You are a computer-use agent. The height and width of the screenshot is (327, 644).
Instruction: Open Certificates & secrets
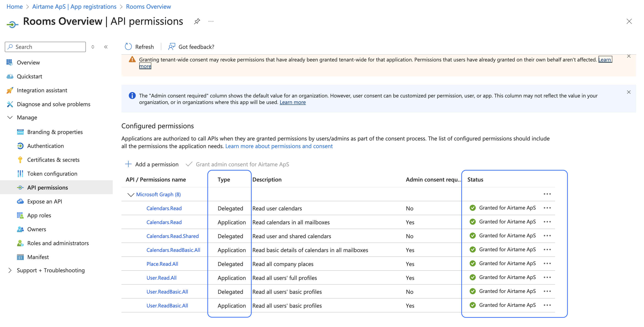[53, 160]
